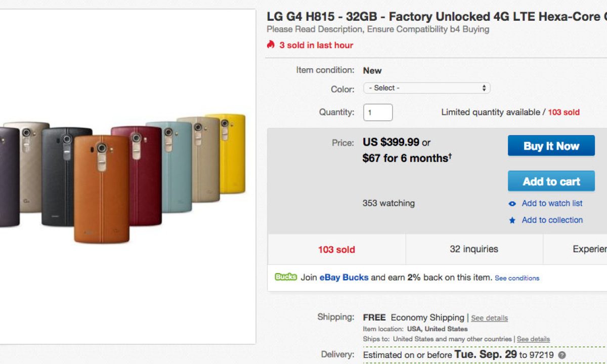Open See details next to Economy Shipping

(x=489, y=318)
